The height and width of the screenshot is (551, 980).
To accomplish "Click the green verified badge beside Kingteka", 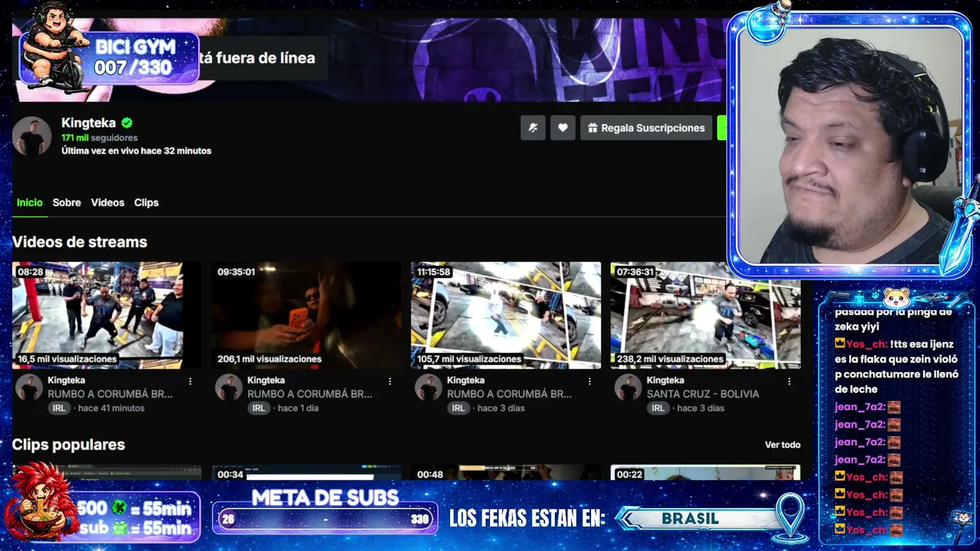I will coord(127,122).
